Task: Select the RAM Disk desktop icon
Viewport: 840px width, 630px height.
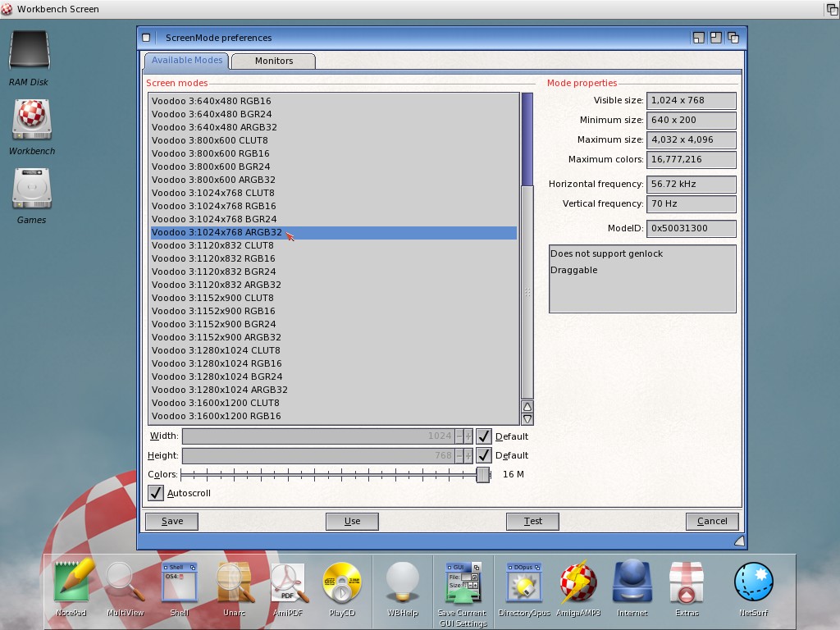Action: point(29,52)
